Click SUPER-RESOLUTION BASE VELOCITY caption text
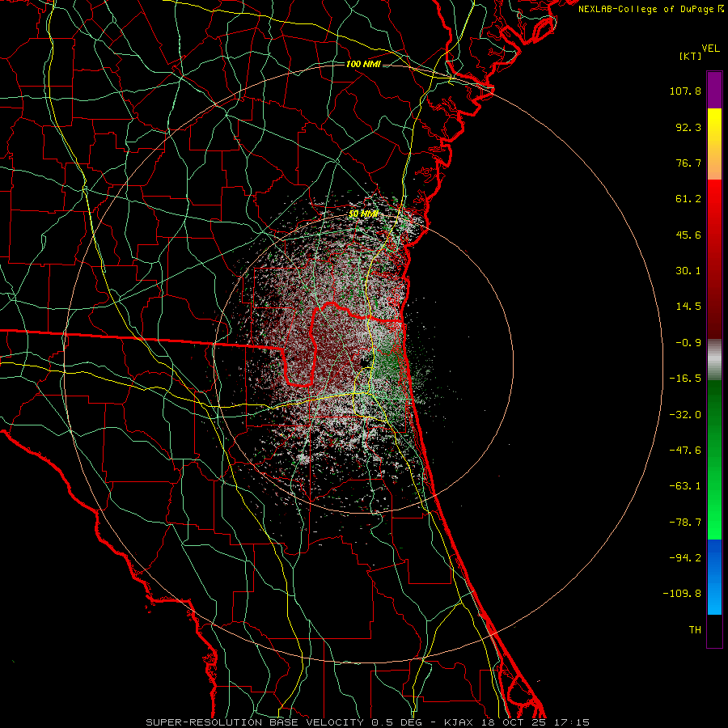The width and height of the screenshot is (728, 728). click(255, 722)
